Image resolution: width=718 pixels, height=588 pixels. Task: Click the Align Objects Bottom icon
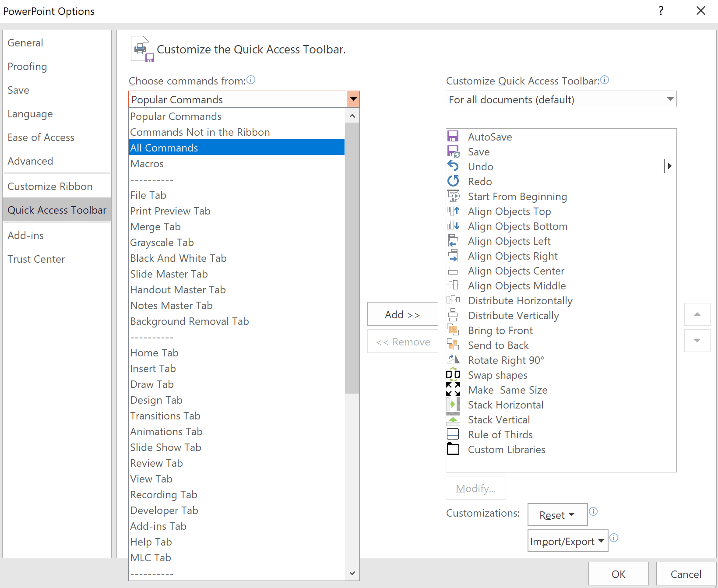[453, 225]
